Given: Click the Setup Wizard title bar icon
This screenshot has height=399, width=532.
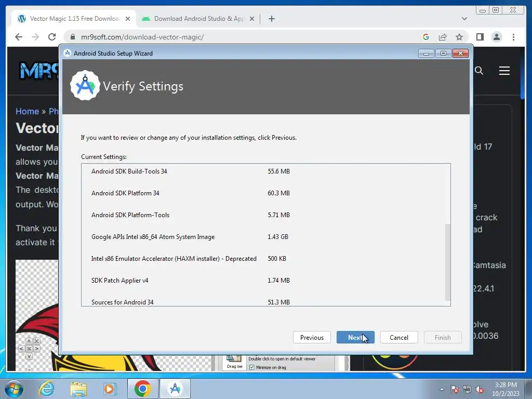Looking at the screenshot, I should 67,54.
